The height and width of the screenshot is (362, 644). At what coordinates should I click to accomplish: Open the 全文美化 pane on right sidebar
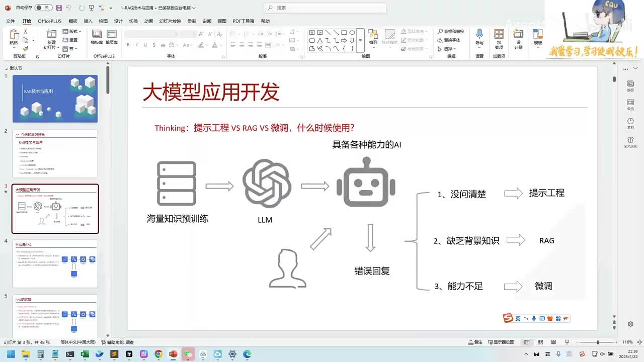pos(630,142)
